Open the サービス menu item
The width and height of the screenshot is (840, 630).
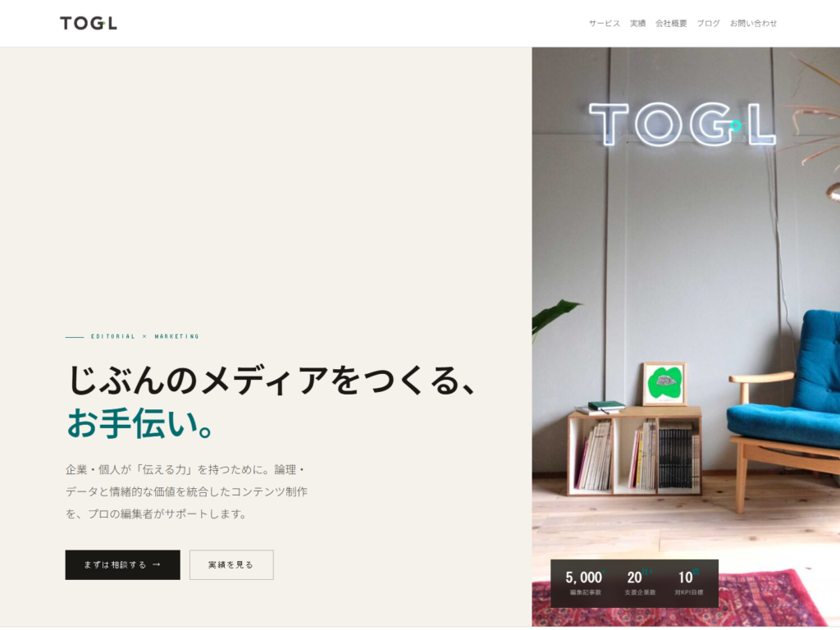tap(605, 23)
